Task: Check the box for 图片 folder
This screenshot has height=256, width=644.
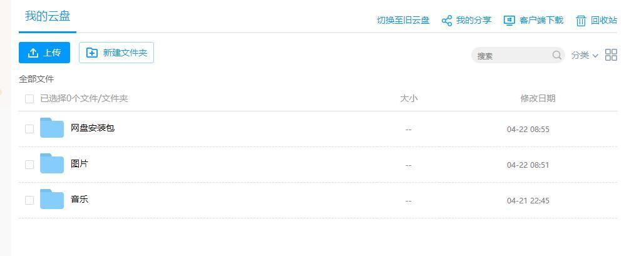Action: [x=29, y=165]
